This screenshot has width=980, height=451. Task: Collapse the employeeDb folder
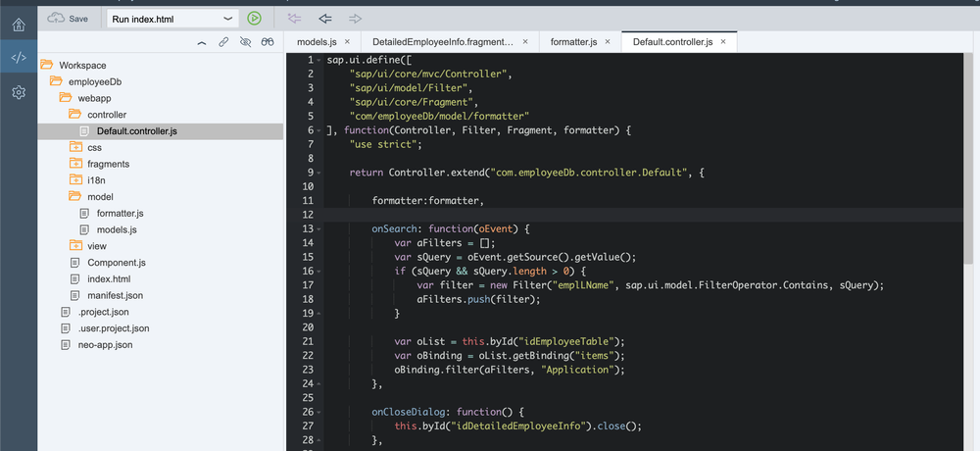56,81
